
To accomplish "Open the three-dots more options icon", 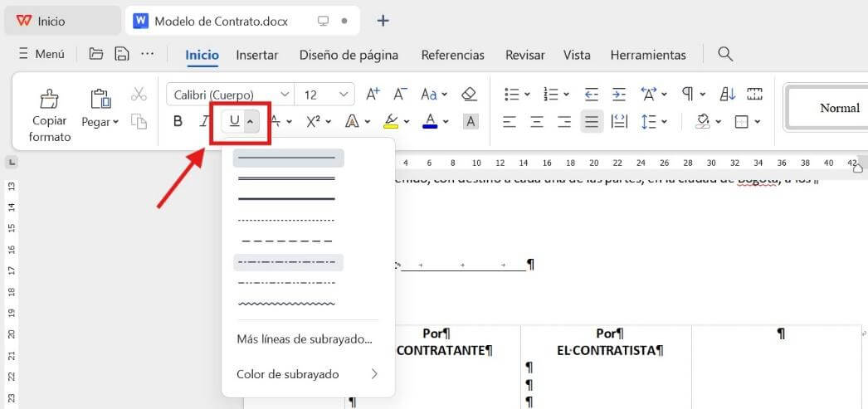I will 147,54.
